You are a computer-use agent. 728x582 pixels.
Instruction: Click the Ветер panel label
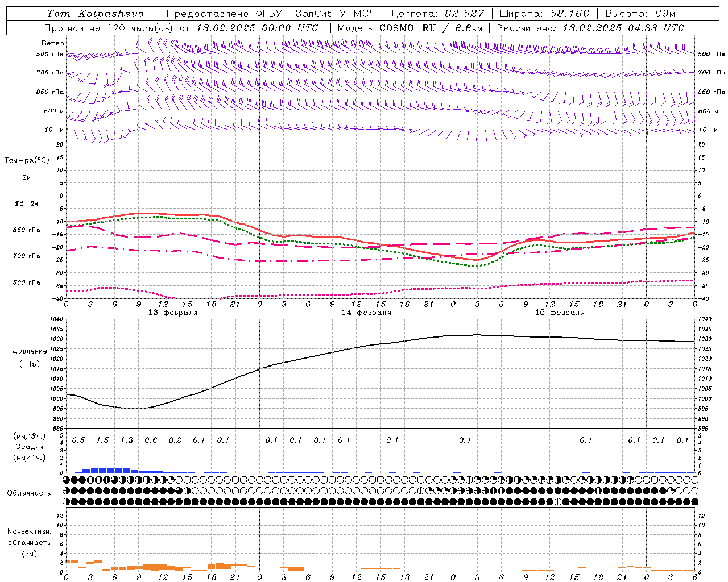[53, 43]
